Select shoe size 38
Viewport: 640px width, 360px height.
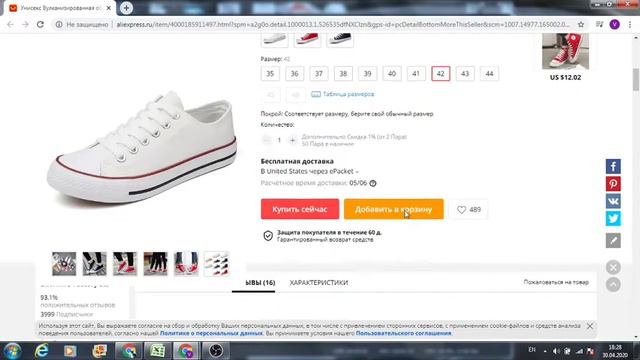tap(343, 74)
